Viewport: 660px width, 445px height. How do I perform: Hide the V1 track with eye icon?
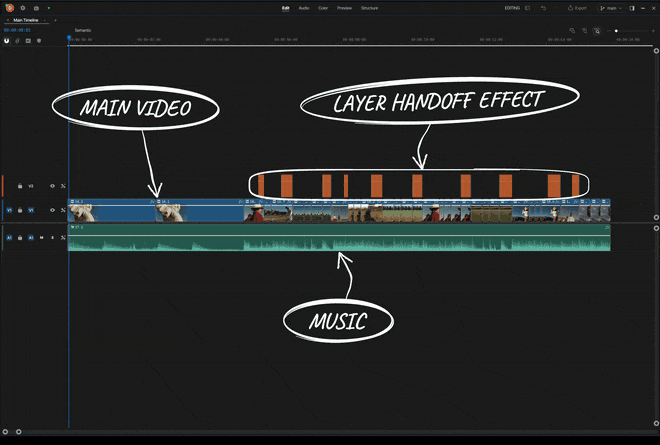(52, 210)
